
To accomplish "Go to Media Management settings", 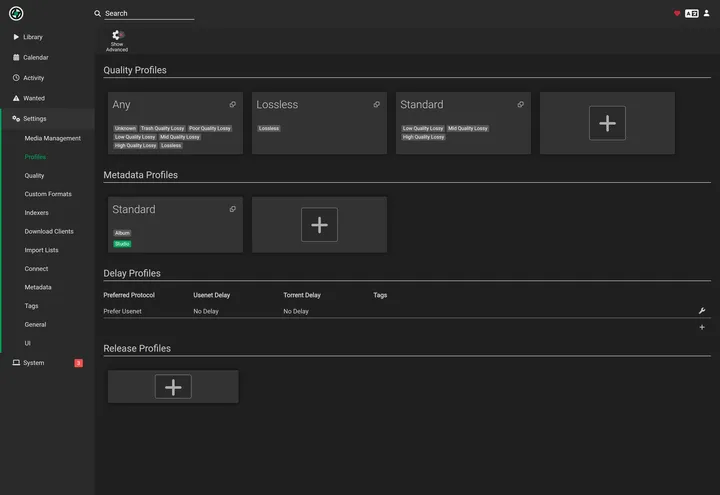I will tap(52, 138).
